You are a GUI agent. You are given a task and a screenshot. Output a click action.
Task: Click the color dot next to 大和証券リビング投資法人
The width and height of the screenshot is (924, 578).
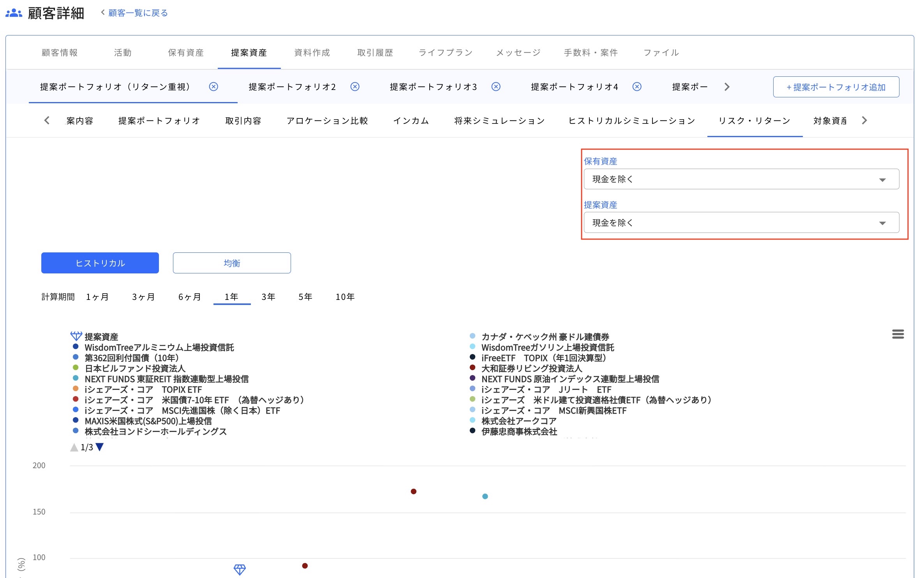coord(472,369)
